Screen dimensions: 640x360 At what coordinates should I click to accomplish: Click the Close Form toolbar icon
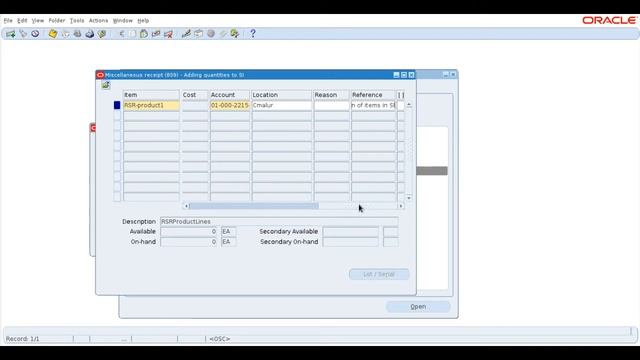[x=102, y=34]
